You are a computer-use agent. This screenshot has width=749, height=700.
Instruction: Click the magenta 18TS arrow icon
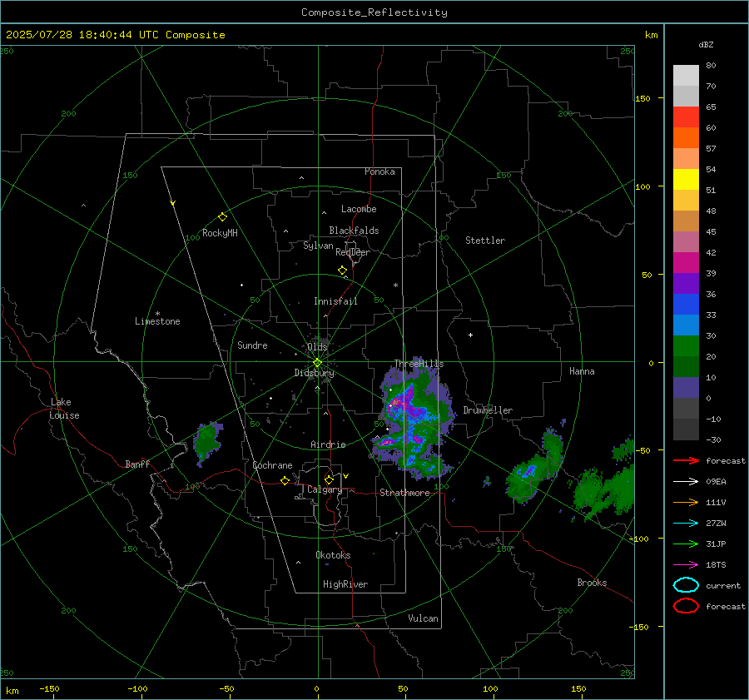(x=686, y=565)
